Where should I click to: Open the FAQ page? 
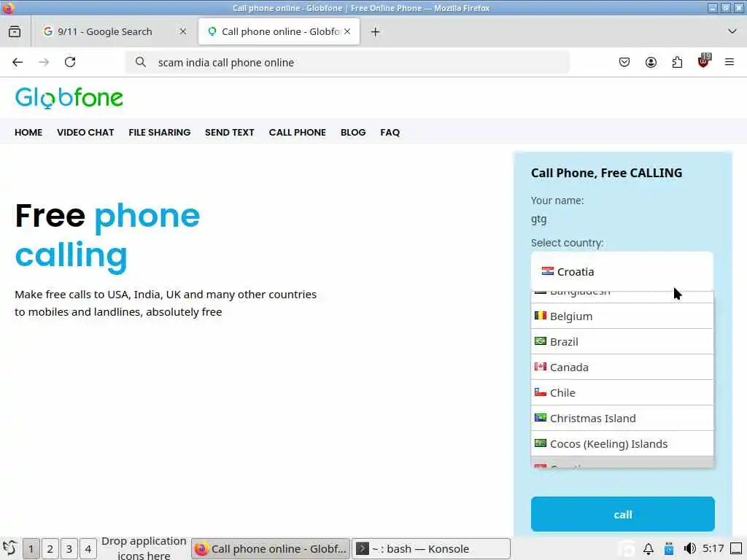coord(390,133)
